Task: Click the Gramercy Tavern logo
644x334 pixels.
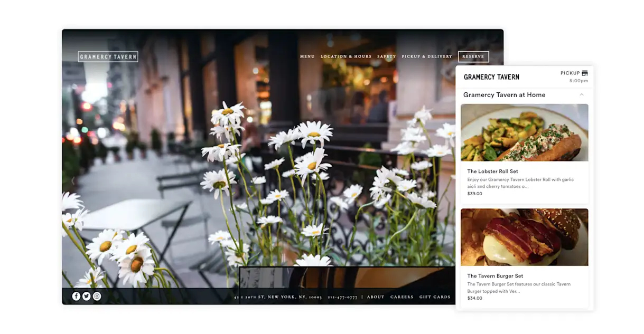Action: pyautogui.click(x=108, y=56)
